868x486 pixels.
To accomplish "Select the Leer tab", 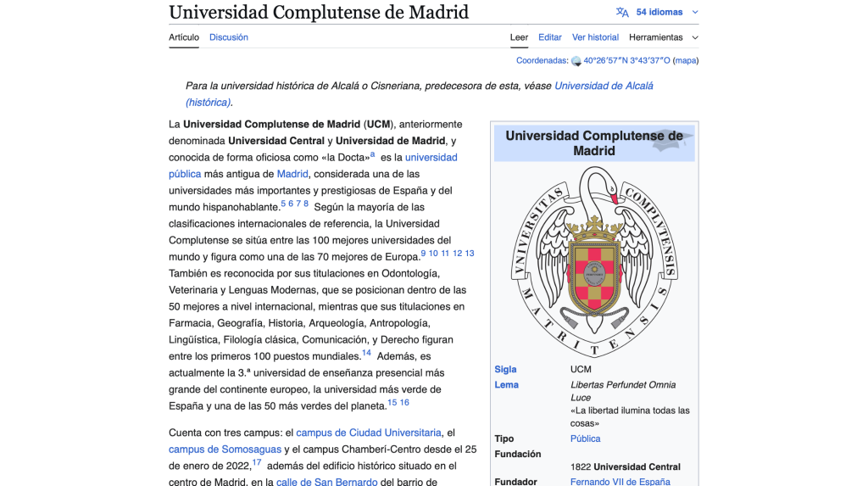I will tap(519, 37).
